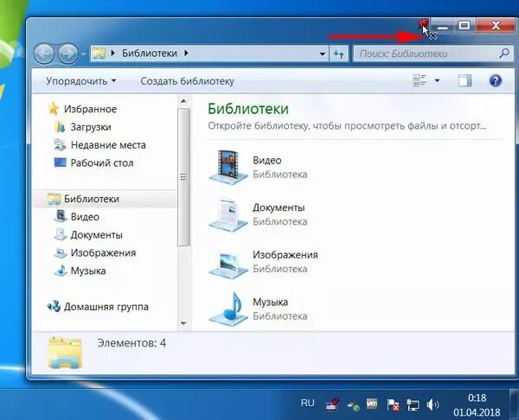The height and width of the screenshot is (420, 519).
Task: Open Недавние места in navigation pane
Action: coord(108,145)
